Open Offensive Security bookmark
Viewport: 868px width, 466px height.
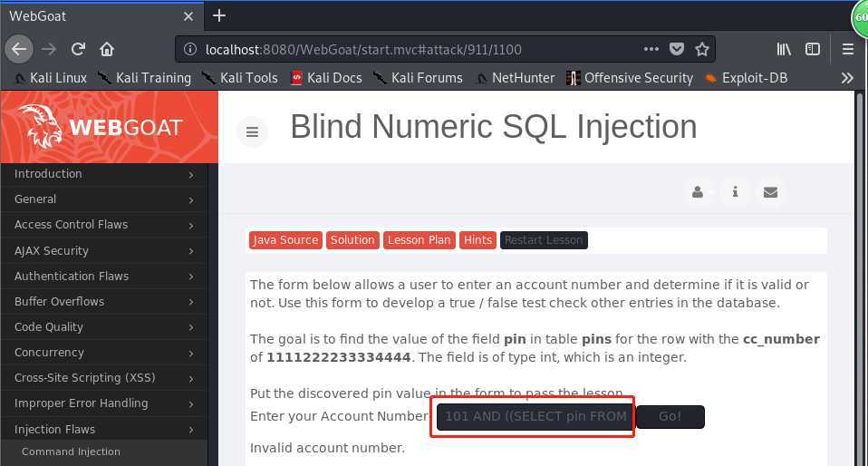(630, 78)
